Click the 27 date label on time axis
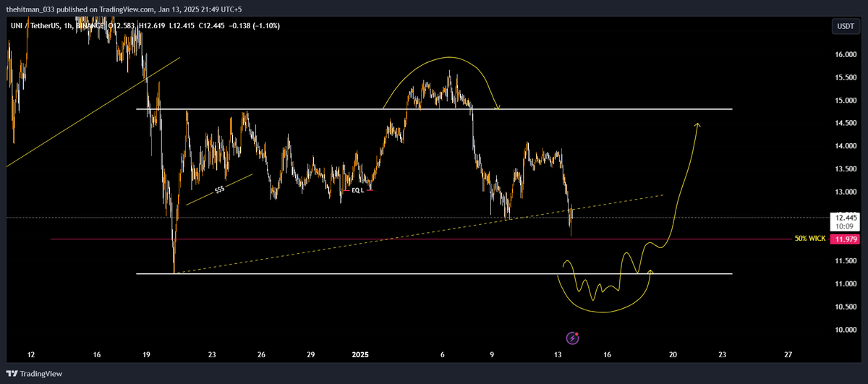Screen dimensions: 868x384 788,355
